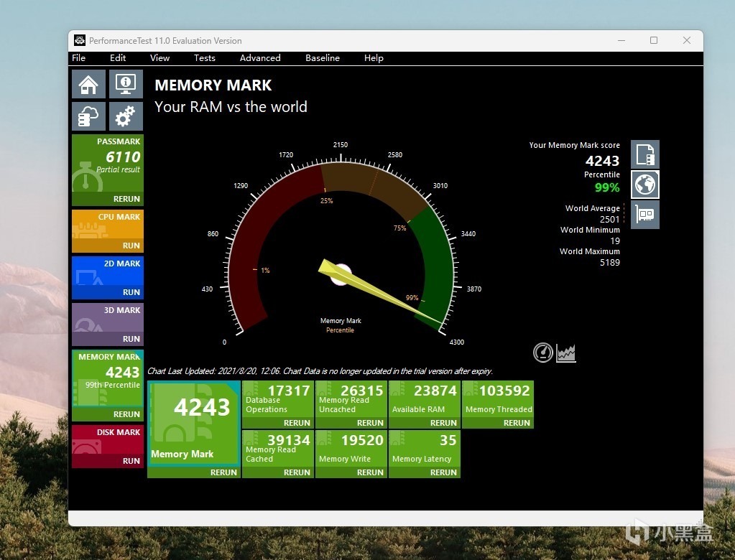Go to the Home screen icon

88,84
